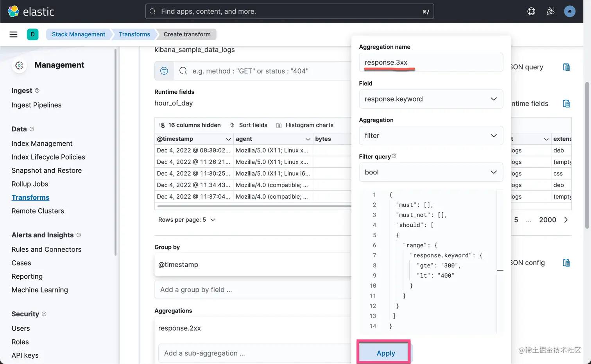Expand the agent column header menu
This screenshot has width=591, height=364.
pos(308,139)
